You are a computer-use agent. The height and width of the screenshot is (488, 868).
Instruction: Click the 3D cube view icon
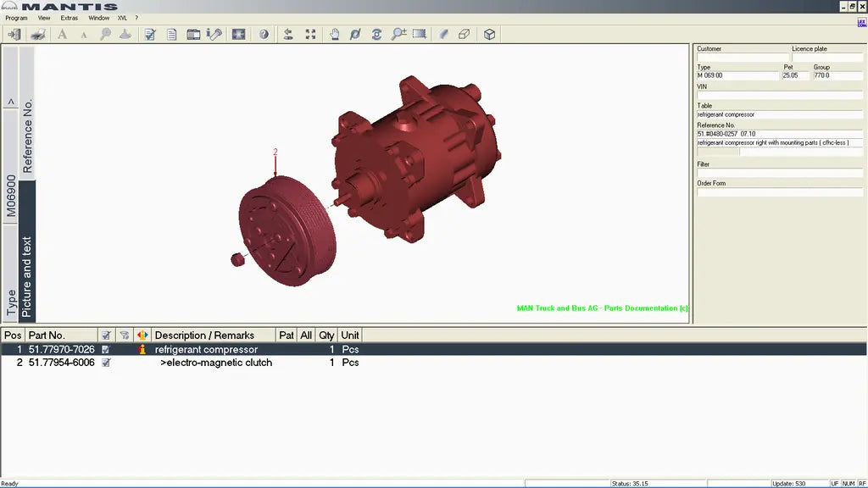point(489,35)
